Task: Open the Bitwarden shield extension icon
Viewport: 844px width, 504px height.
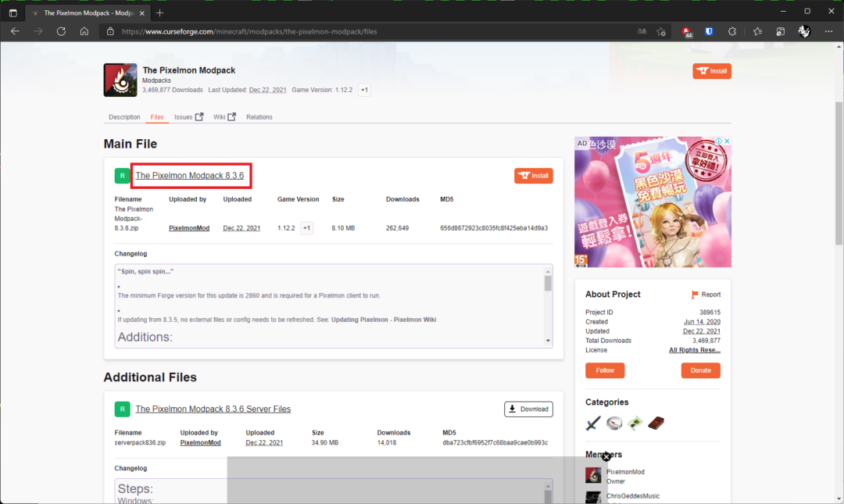Action: [x=709, y=31]
